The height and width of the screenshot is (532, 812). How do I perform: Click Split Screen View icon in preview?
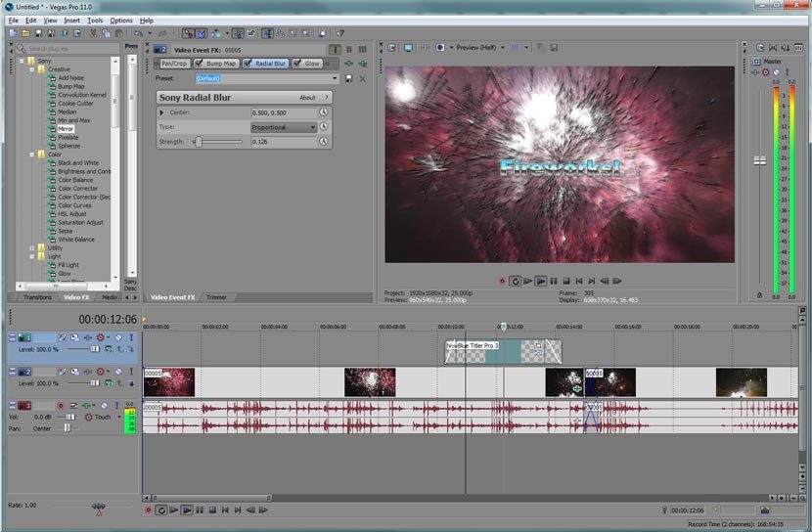[439, 48]
